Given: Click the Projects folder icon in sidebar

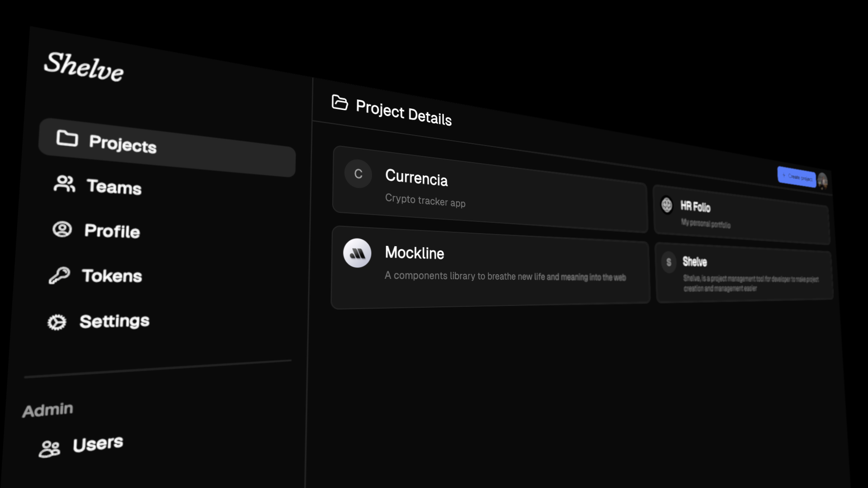Looking at the screenshot, I should tap(67, 138).
